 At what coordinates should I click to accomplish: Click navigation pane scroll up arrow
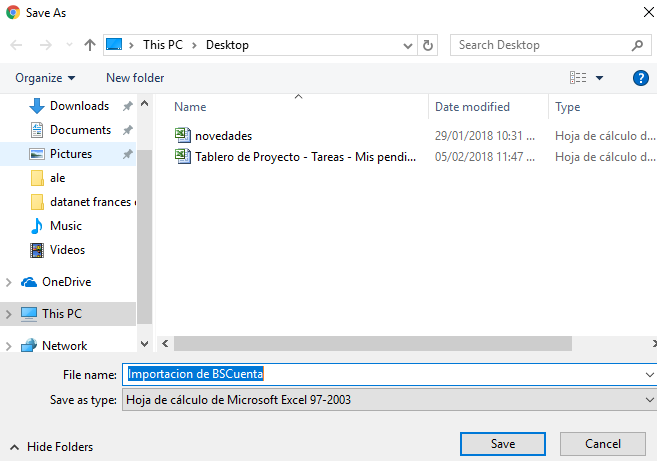pos(145,103)
